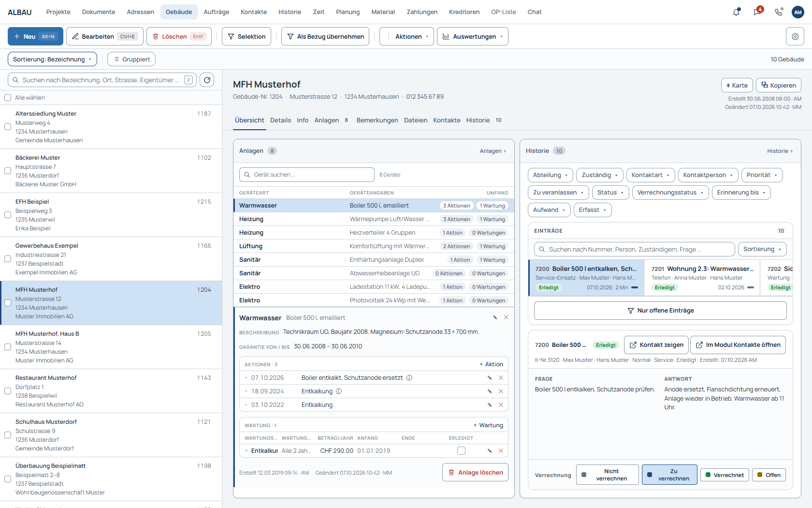Toggle the Alle wählen checkbox
This screenshot has width=812, height=508.
(x=8, y=98)
